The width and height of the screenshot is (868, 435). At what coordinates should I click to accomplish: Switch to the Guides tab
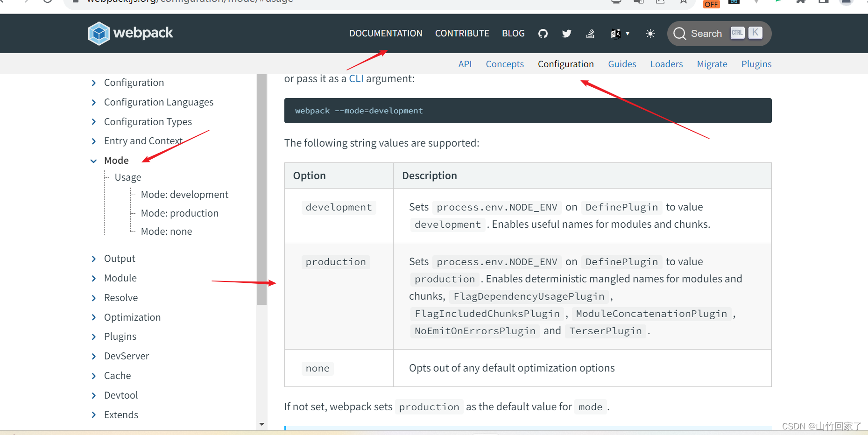pyautogui.click(x=622, y=64)
